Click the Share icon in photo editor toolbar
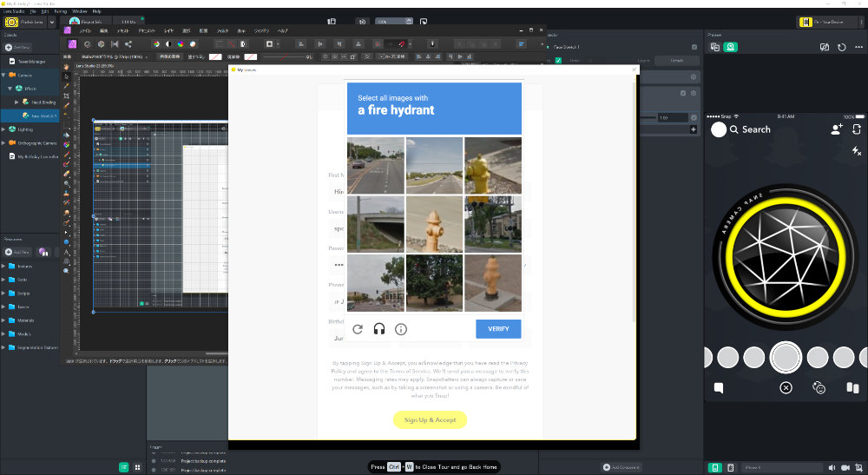 point(128,43)
